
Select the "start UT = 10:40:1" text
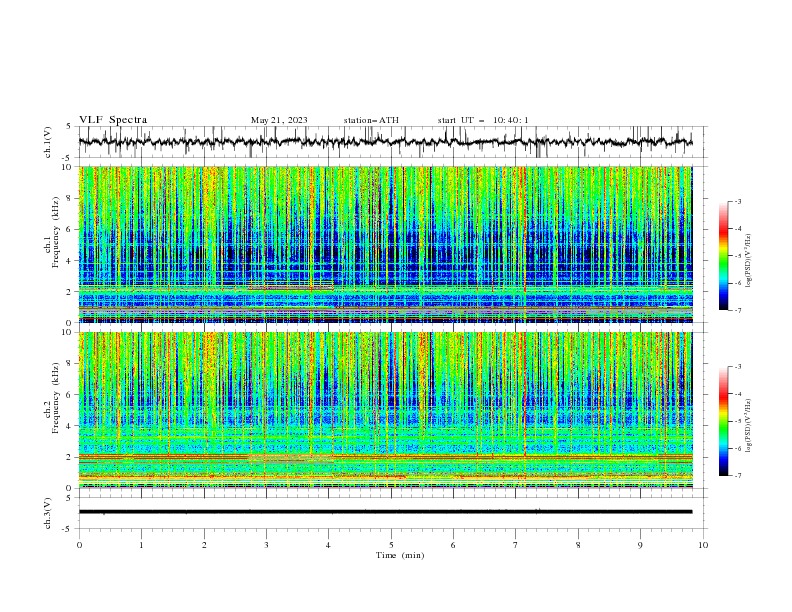tap(483, 120)
